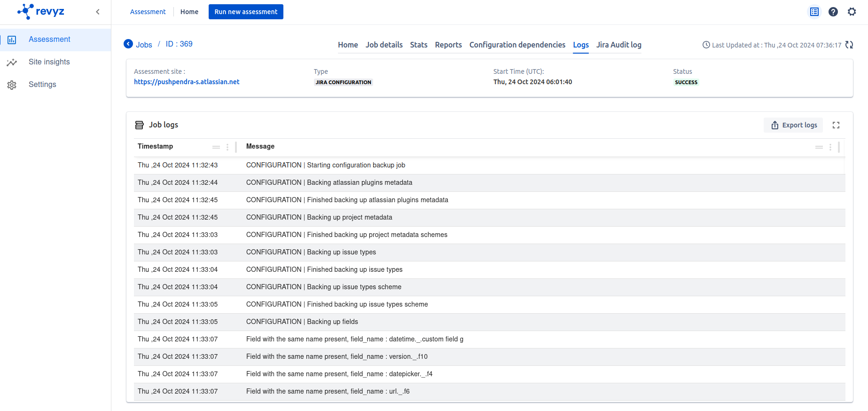The image size is (868, 411).
Task: Click Export logs button
Action: click(793, 125)
